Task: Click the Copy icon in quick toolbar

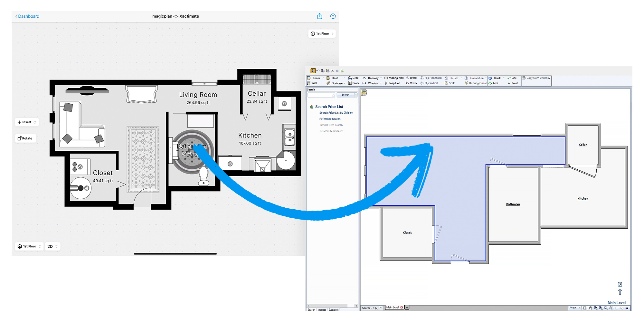Action: click(x=323, y=71)
